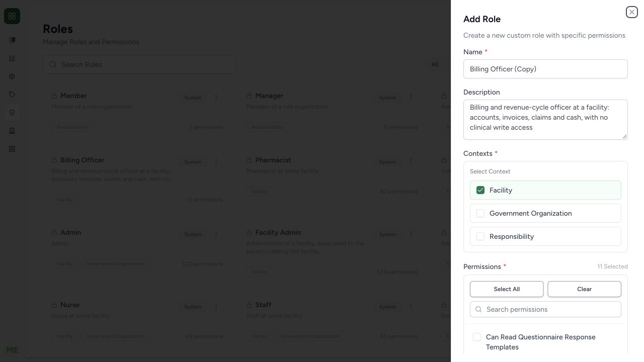Click the 122 permissions count on Admin card
The width and height of the screenshot is (644, 362).
[202, 264]
